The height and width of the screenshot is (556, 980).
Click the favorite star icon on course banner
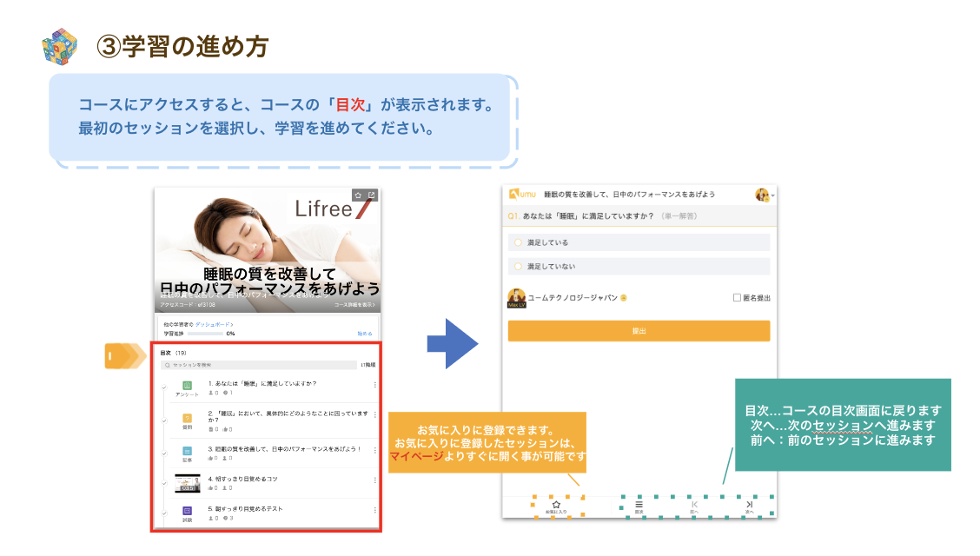click(358, 195)
